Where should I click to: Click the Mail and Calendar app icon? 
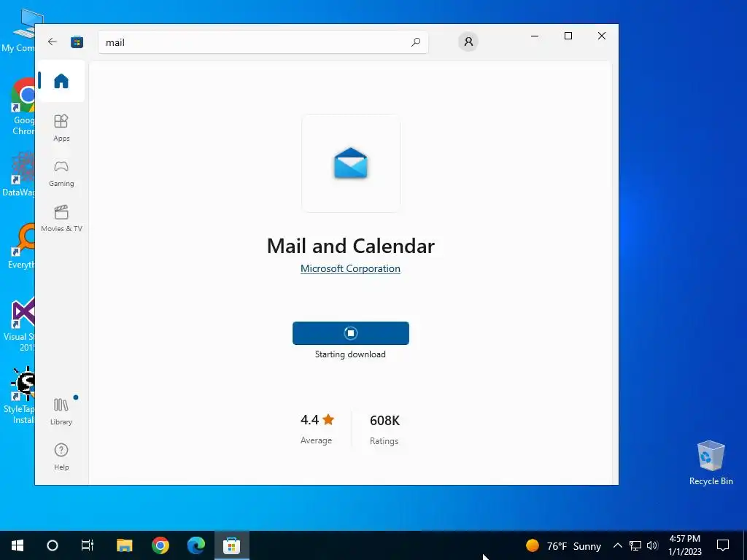351,163
